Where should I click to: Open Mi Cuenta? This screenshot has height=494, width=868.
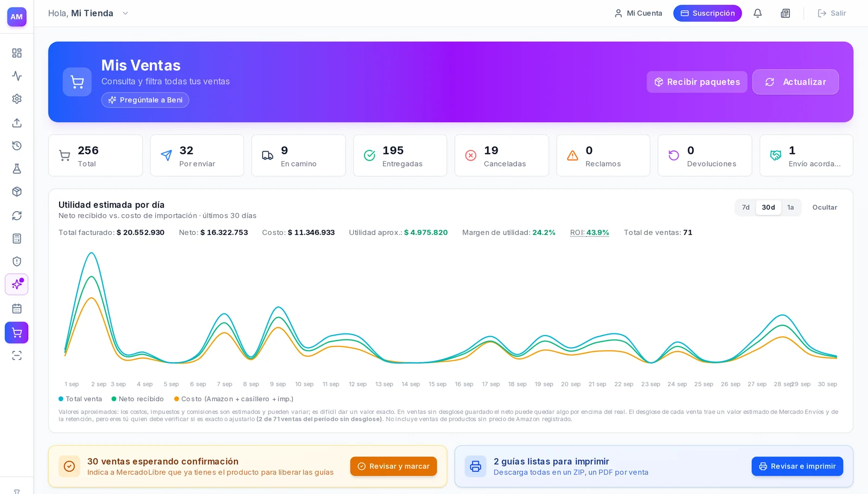(638, 13)
